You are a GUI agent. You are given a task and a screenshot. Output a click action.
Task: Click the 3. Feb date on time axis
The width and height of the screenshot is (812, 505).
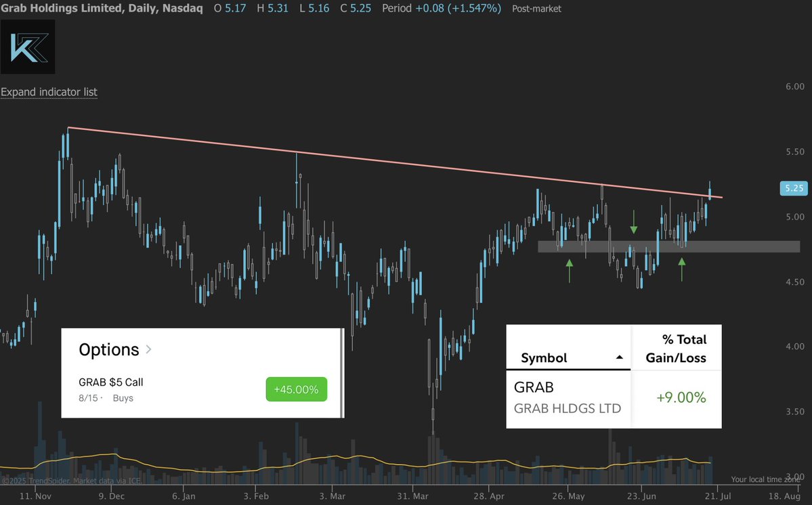(x=256, y=496)
